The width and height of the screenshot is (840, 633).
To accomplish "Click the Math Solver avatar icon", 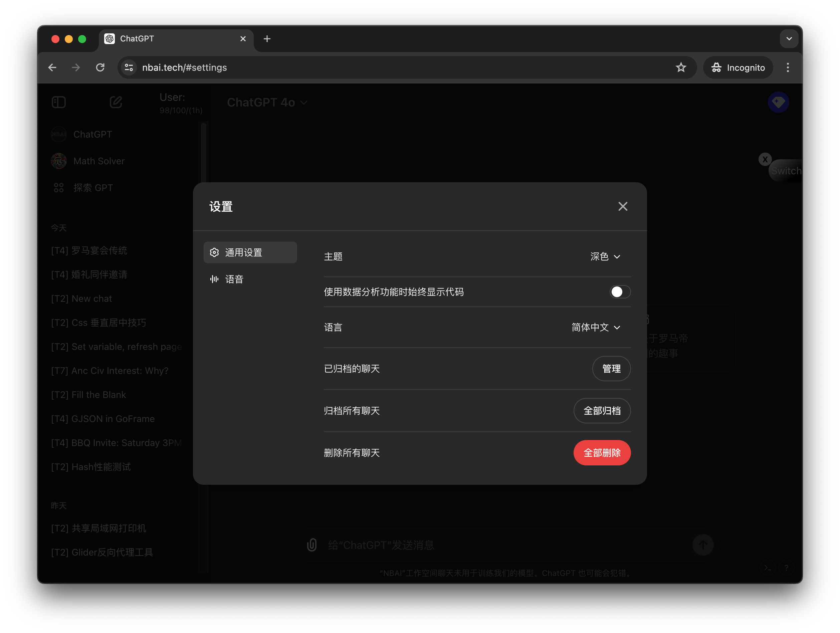I will (x=59, y=161).
